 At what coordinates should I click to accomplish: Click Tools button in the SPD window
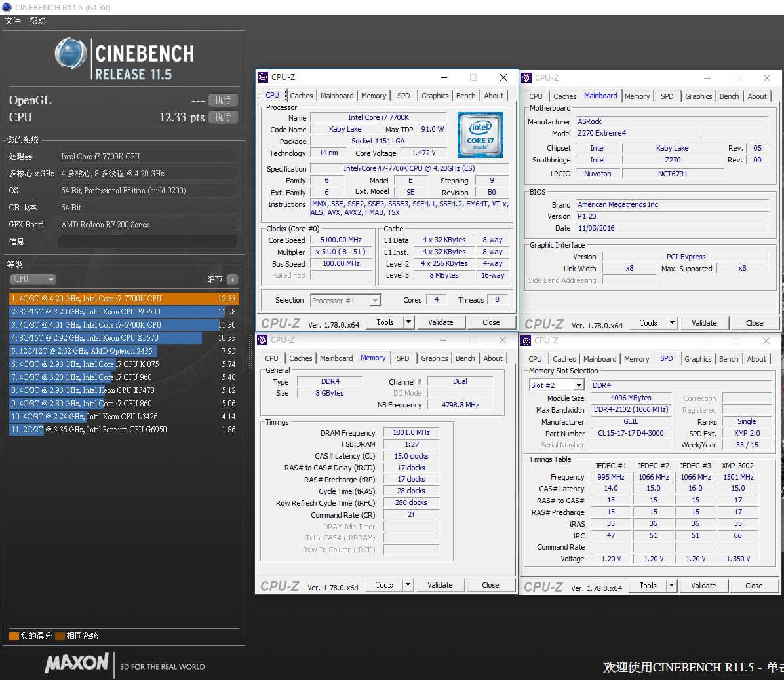point(648,585)
